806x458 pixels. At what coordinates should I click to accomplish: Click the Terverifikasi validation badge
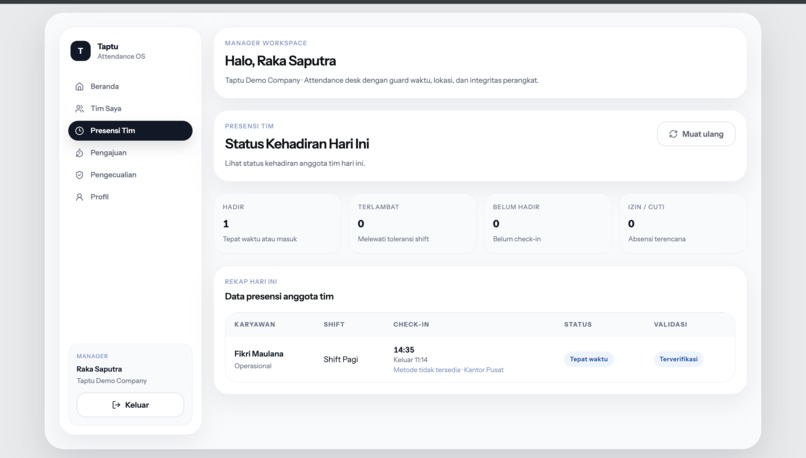[679, 359]
